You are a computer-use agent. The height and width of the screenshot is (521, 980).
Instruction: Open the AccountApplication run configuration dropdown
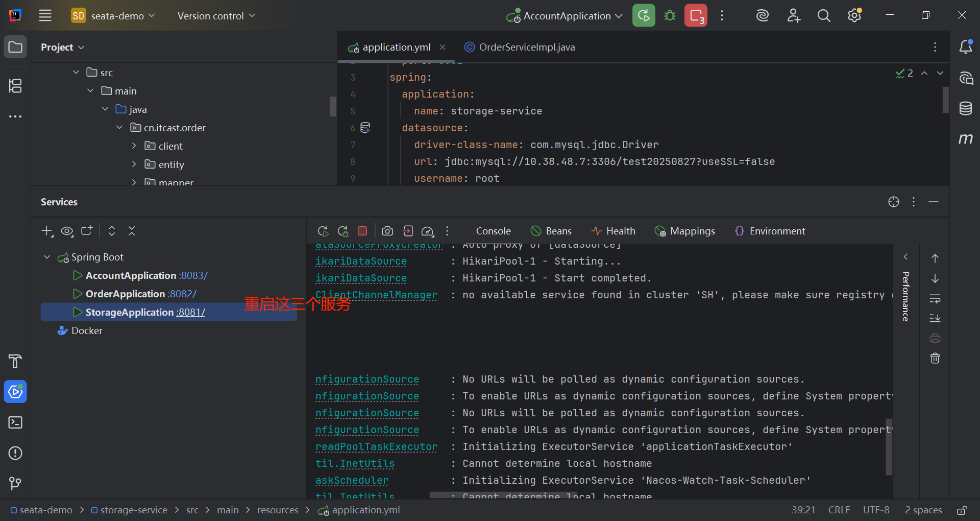(564, 16)
